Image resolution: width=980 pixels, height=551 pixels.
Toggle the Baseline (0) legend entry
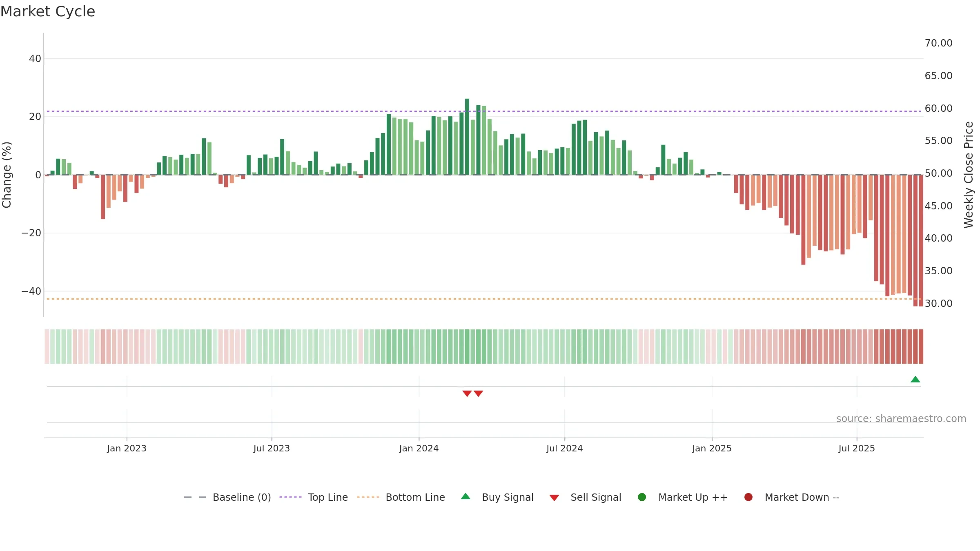[227, 497]
